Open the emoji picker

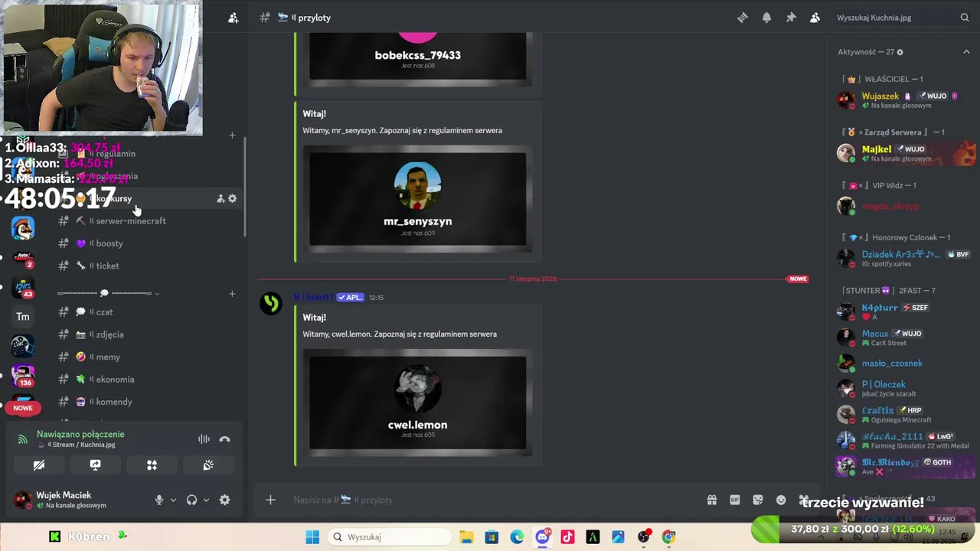(x=781, y=500)
